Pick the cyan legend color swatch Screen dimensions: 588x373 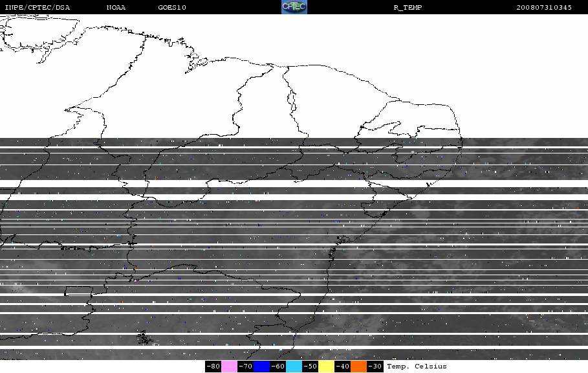coord(294,367)
